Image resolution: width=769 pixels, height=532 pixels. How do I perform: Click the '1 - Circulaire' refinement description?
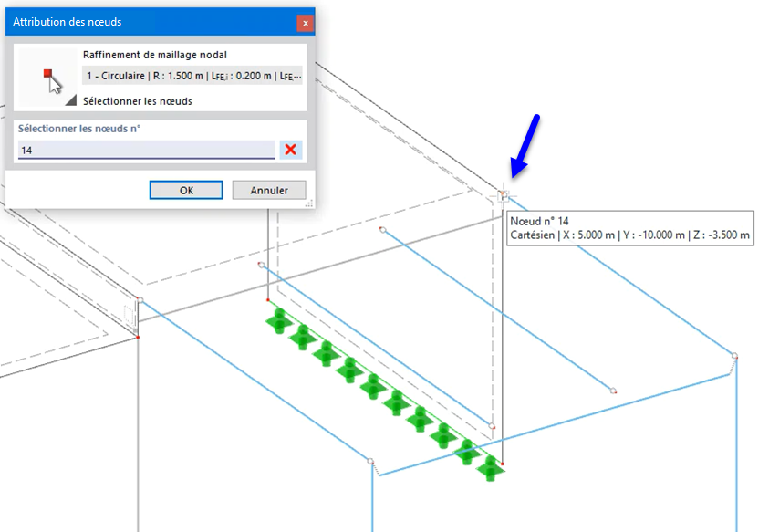pos(192,76)
